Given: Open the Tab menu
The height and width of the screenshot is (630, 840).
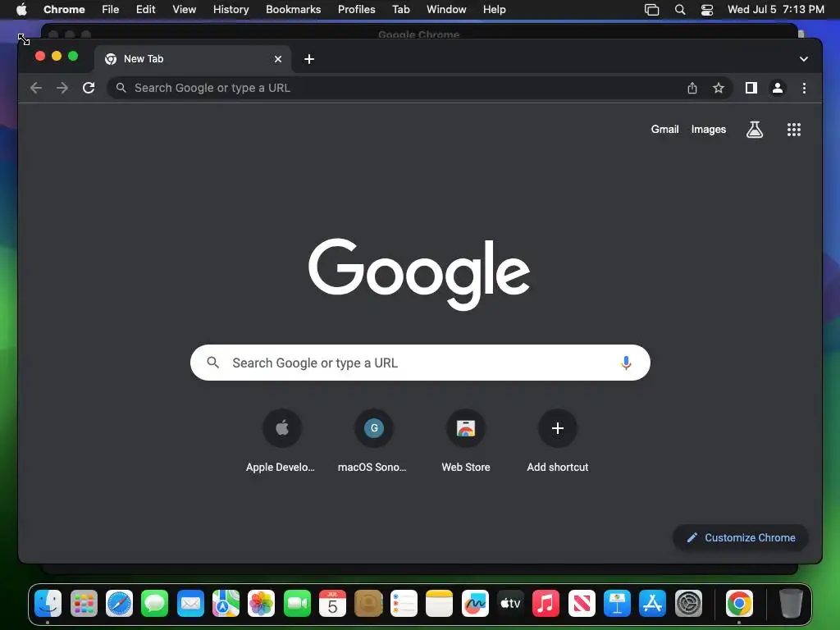Looking at the screenshot, I should [x=400, y=9].
